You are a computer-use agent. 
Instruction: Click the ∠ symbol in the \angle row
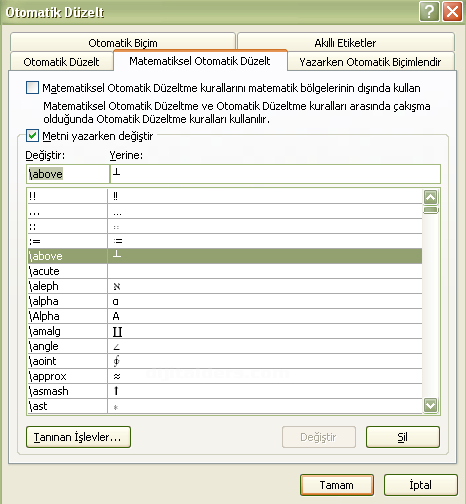tap(116, 347)
